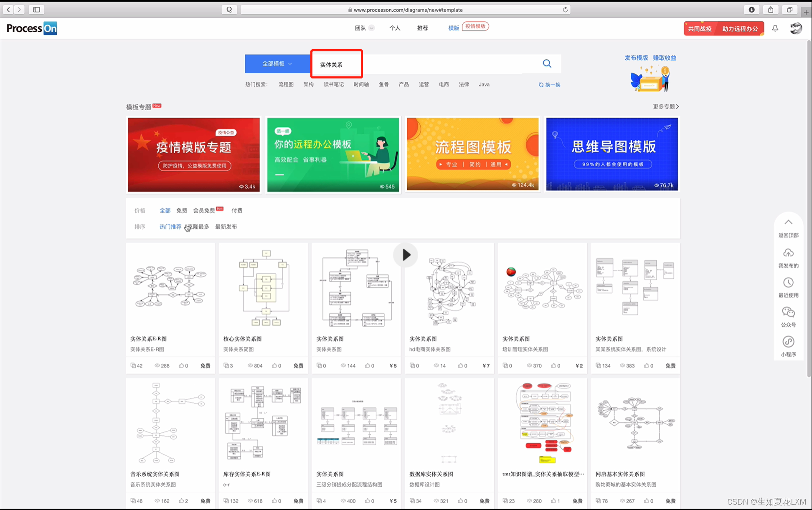Open 最近使用 clock icon
This screenshot has height=510, width=812.
(788, 283)
